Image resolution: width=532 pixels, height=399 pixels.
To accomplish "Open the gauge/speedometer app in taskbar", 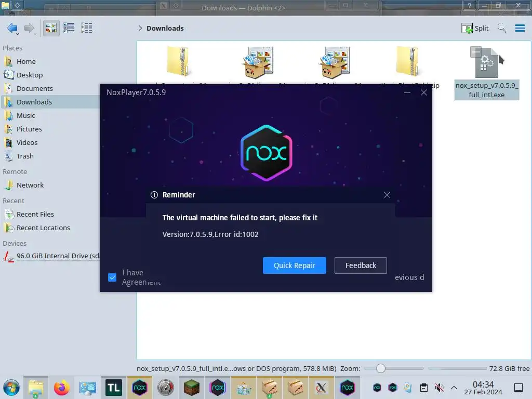I will point(166,388).
